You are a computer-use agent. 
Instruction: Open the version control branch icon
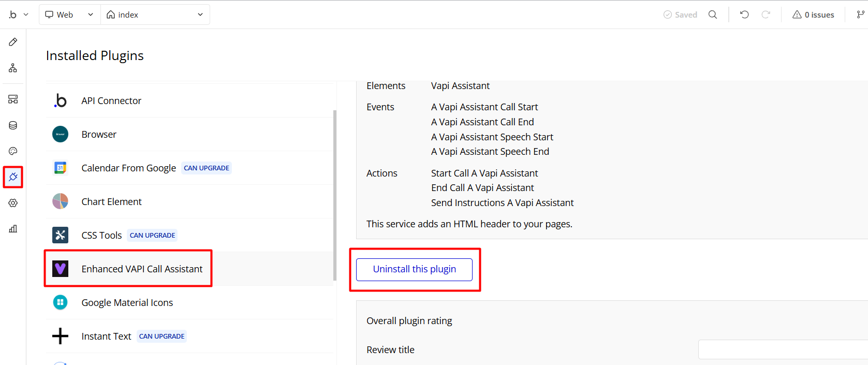click(x=860, y=14)
